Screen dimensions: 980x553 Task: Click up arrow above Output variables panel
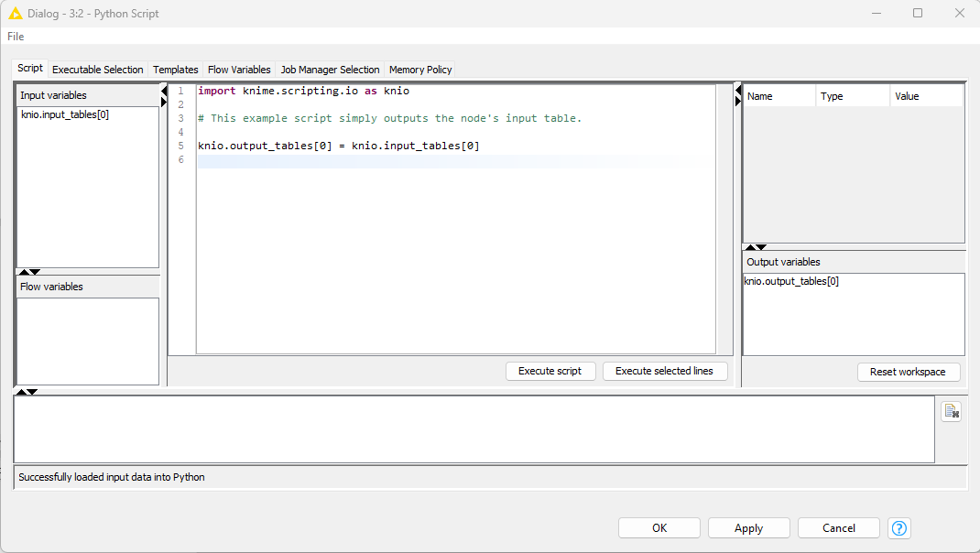[751, 247]
